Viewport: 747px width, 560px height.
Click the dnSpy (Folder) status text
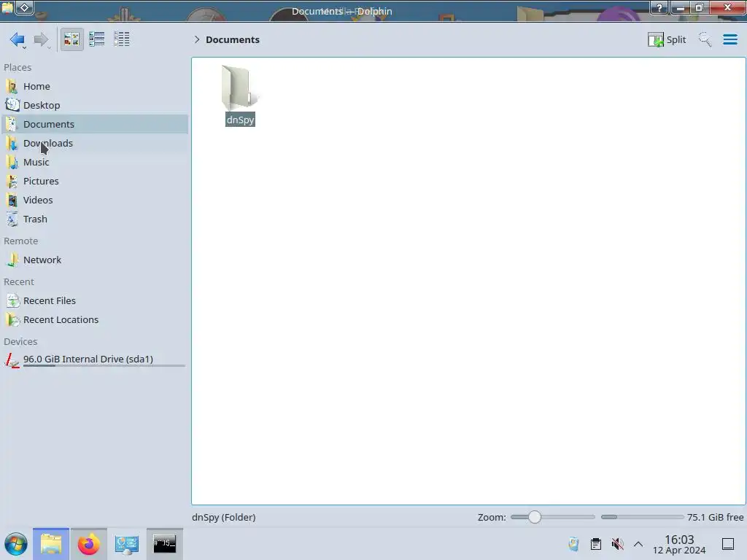[224, 517]
